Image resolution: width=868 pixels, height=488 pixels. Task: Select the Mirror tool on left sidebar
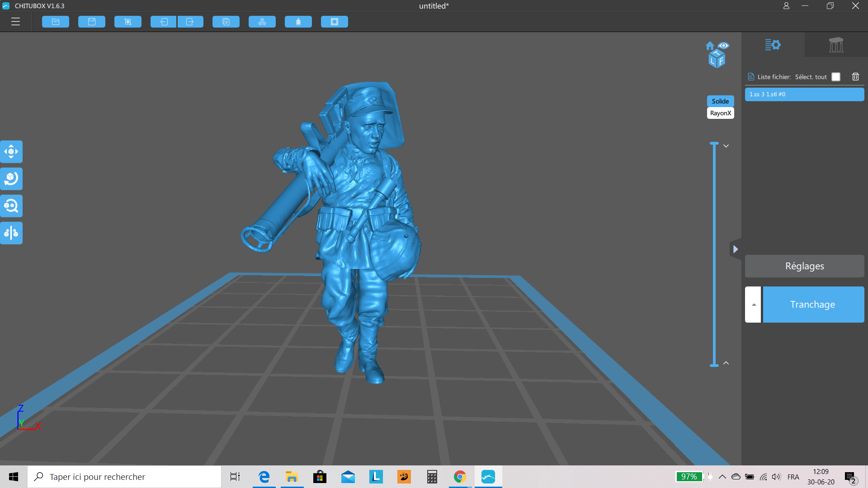tap(11, 233)
